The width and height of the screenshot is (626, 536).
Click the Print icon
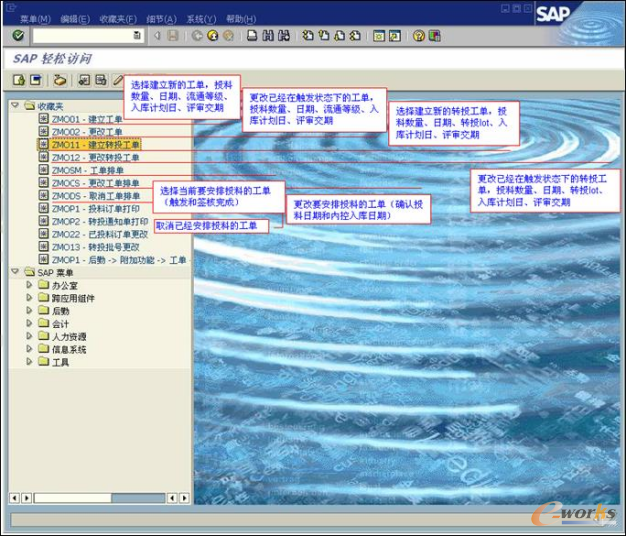[252, 36]
